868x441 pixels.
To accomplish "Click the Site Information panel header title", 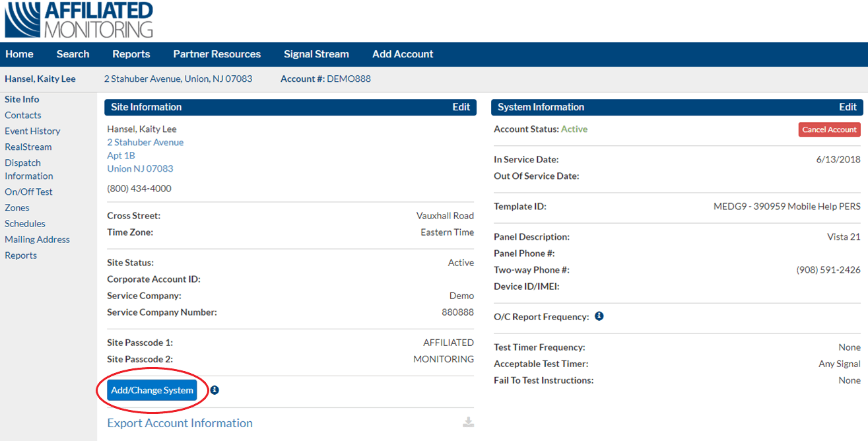I will click(x=146, y=107).
